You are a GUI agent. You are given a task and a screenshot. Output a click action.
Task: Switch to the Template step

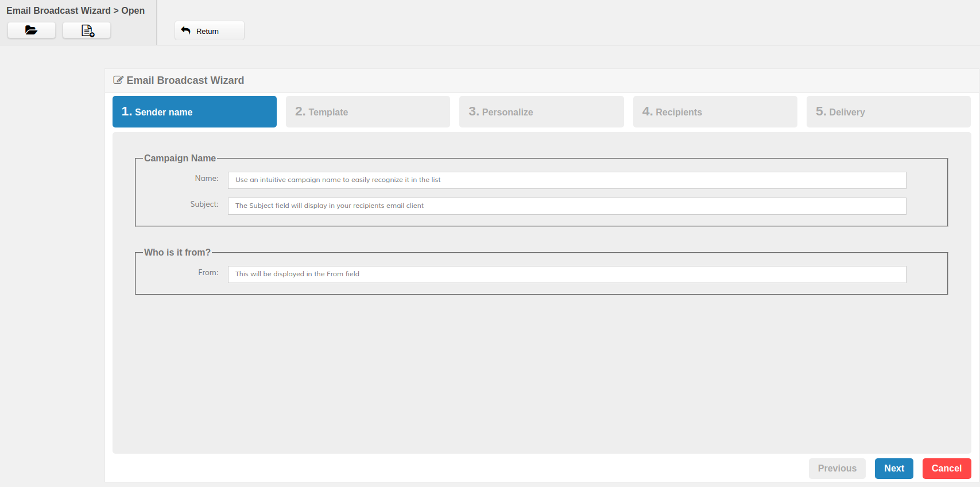pyautogui.click(x=367, y=112)
